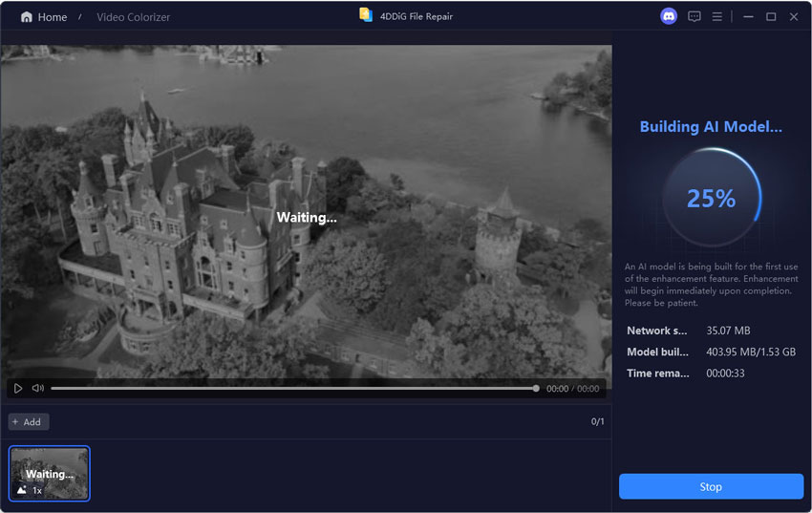The height and width of the screenshot is (513, 812).
Task: Select the castle video thumbnail
Action: click(49, 473)
